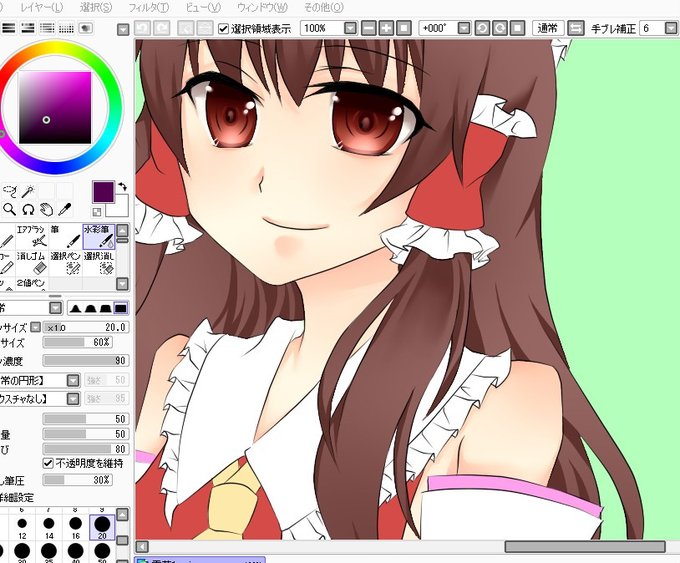680x563 pixels.
Task: Pick brush size preset 20
Action: point(102,527)
